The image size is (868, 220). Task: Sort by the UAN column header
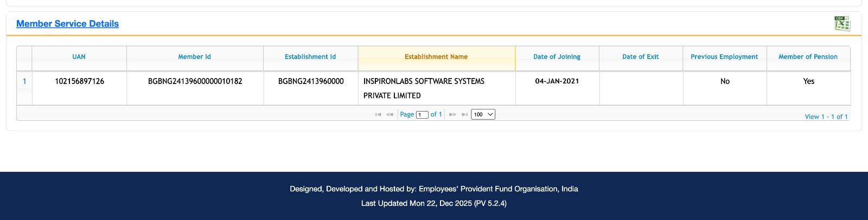(x=79, y=57)
